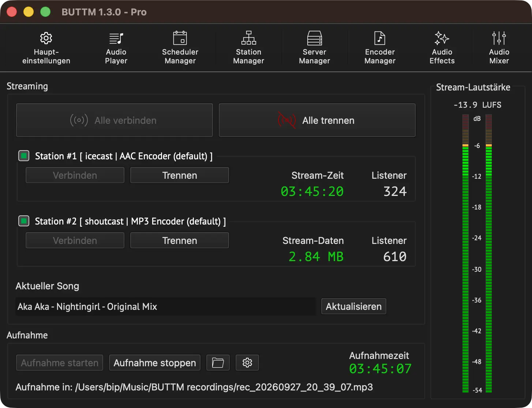Screen dimensions: 532x408
Task: Open Scheduler Manager calendar icon
Action: [180, 38]
